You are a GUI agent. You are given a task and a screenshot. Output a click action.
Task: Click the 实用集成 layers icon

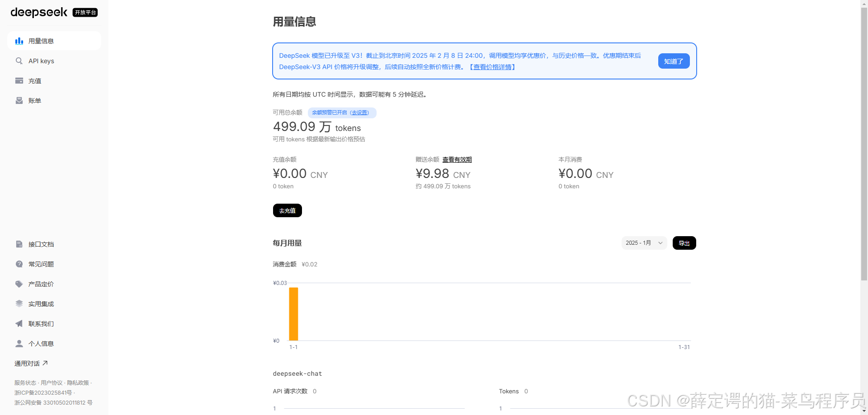click(19, 304)
